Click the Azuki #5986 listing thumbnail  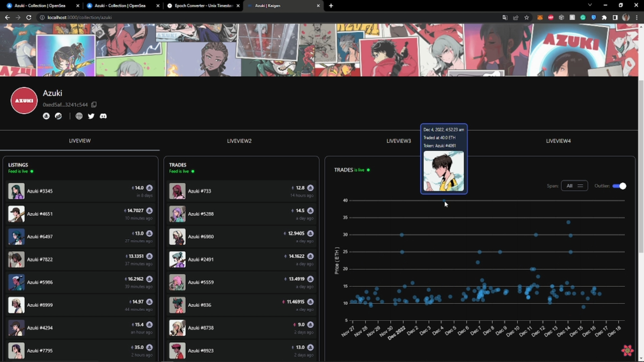16,282
